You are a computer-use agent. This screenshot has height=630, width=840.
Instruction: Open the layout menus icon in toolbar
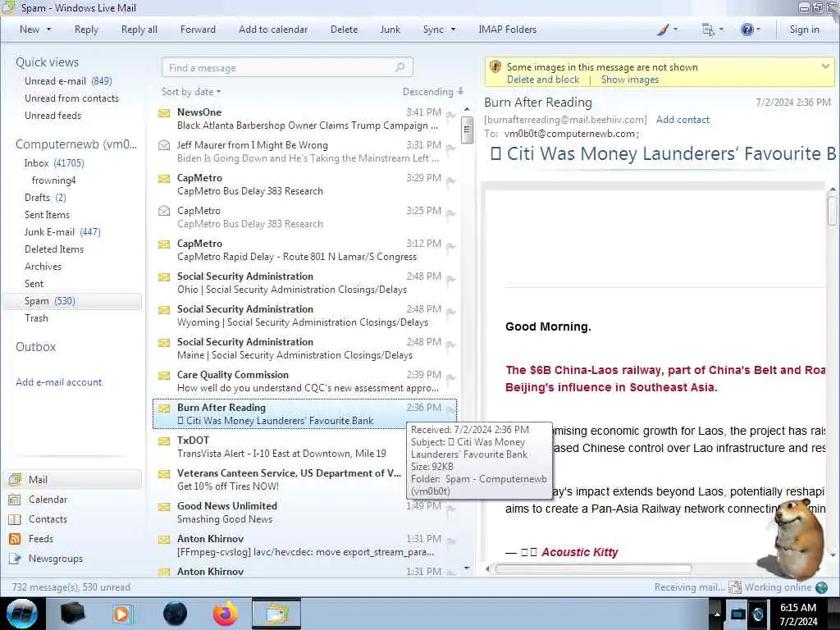coord(708,30)
